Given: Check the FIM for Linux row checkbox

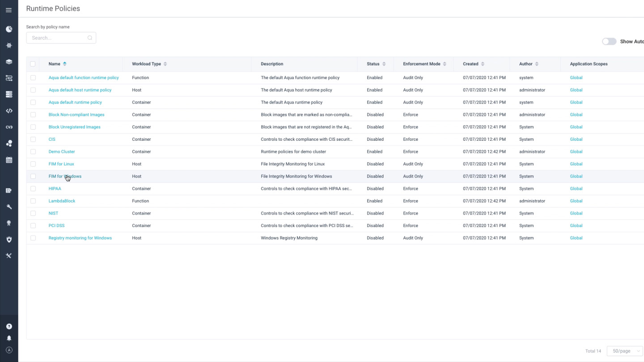Looking at the screenshot, I should pyautogui.click(x=33, y=164).
